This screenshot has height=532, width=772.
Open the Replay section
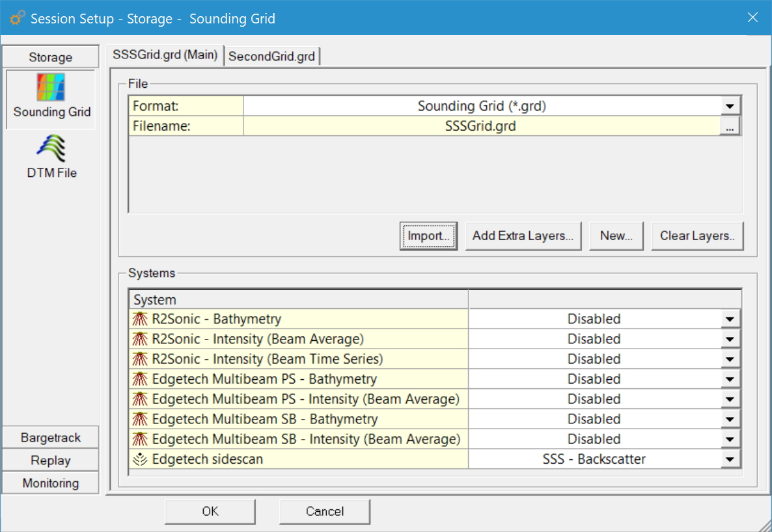click(51, 460)
